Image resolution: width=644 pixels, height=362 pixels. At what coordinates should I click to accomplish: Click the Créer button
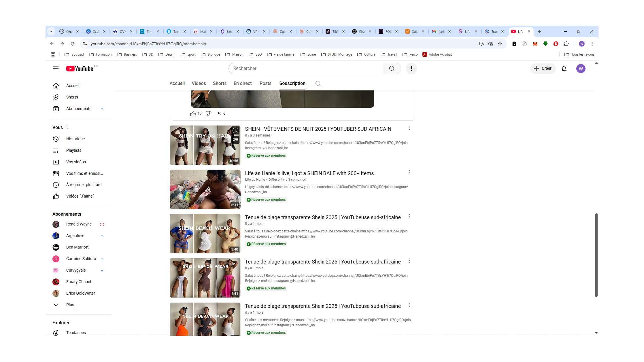pos(543,69)
